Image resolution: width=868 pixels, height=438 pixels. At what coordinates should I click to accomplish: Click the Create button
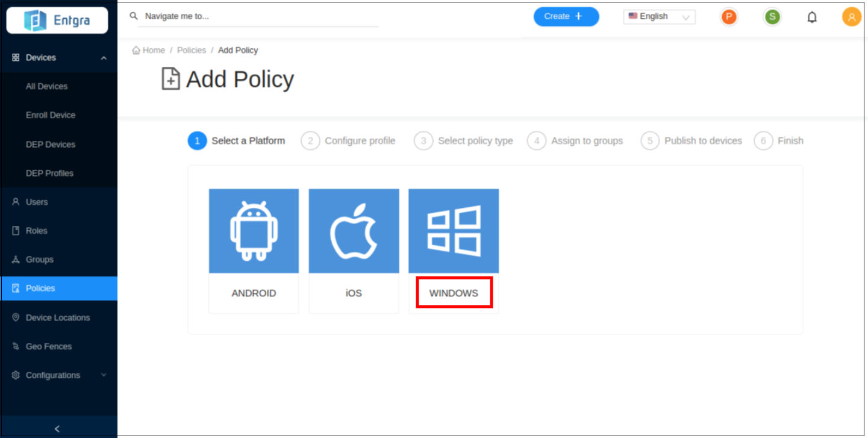(x=566, y=16)
